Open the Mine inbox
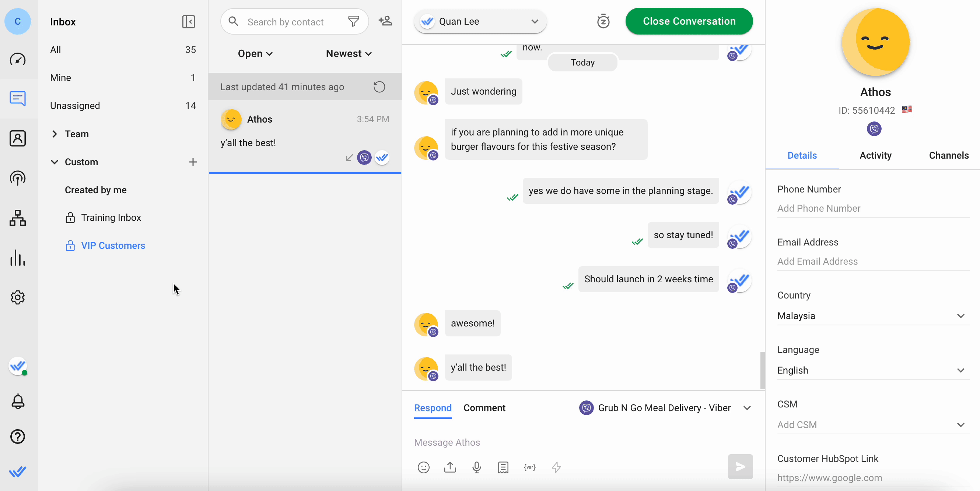Viewport: 980px width, 491px height. click(x=123, y=78)
